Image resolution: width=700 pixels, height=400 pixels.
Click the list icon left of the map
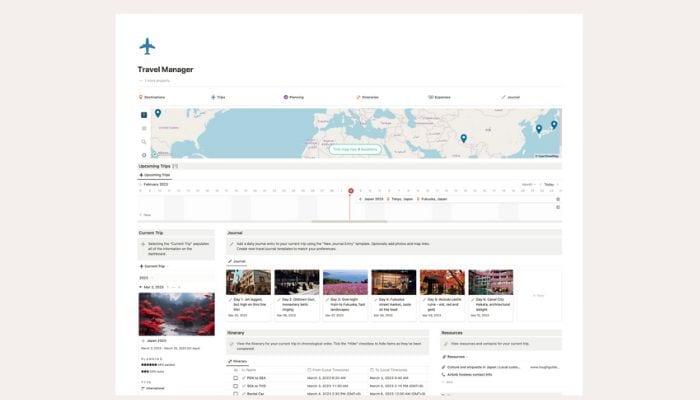point(144,128)
